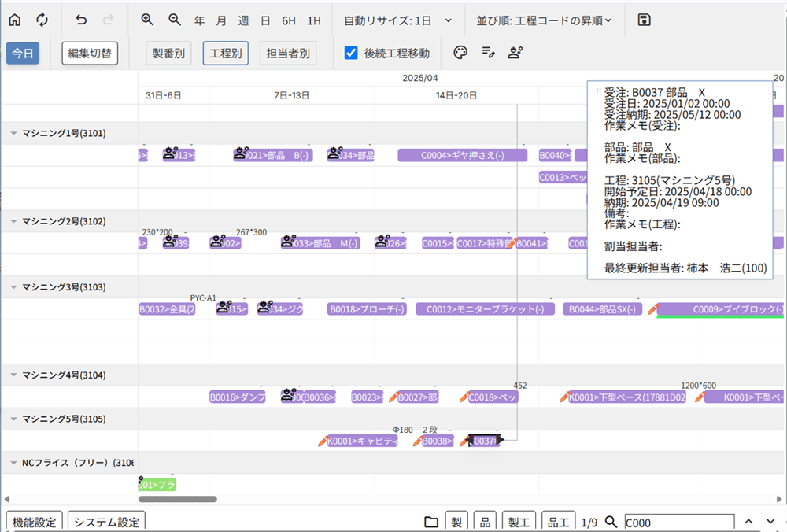This screenshot has width=787, height=532.
Task: Click the person-with-gear assignee settings icon
Action: click(x=515, y=53)
